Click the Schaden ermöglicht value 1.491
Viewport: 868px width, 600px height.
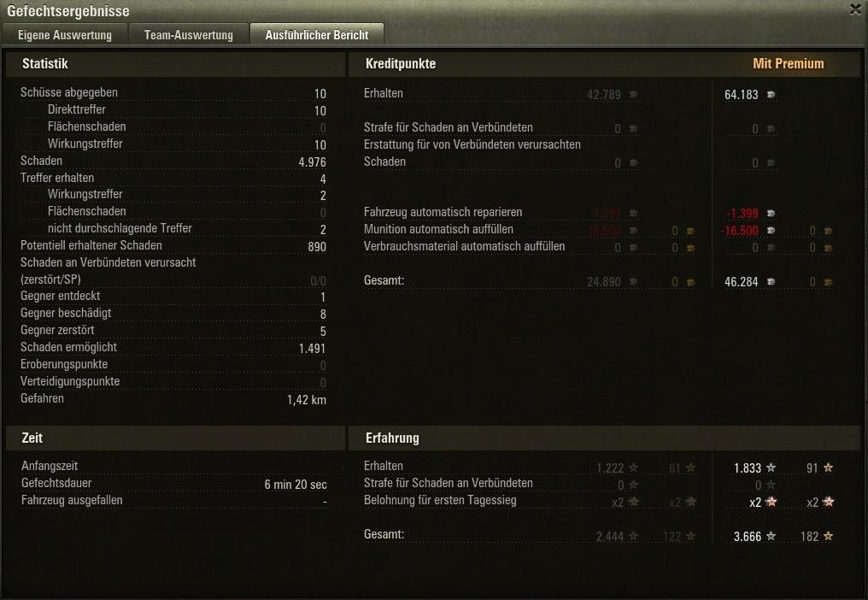(x=312, y=349)
